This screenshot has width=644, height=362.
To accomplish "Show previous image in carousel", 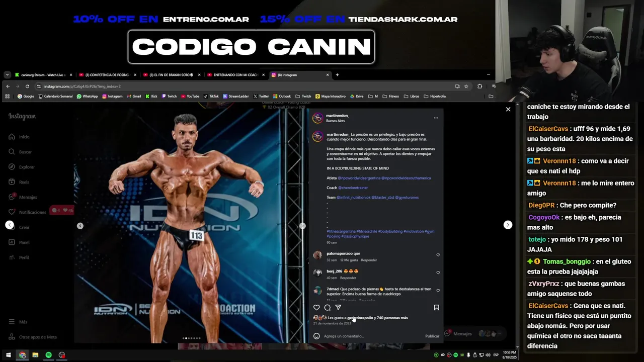I will click(x=80, y=226).
